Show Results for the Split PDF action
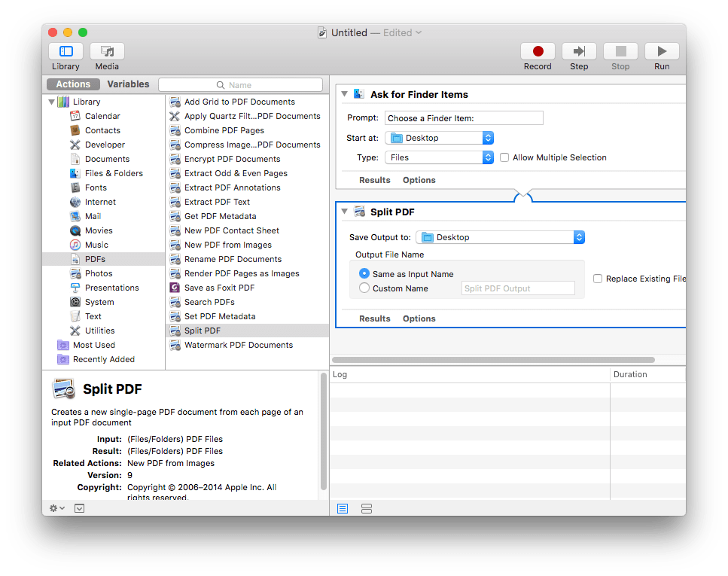 pyautogui.click(x=374, y=318)
